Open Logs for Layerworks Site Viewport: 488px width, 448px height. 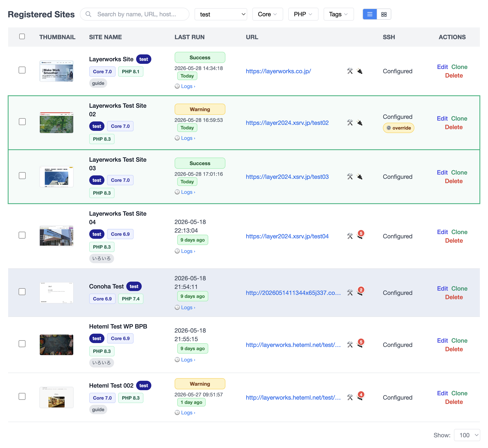pyautogui.click(x=185, y=86)
